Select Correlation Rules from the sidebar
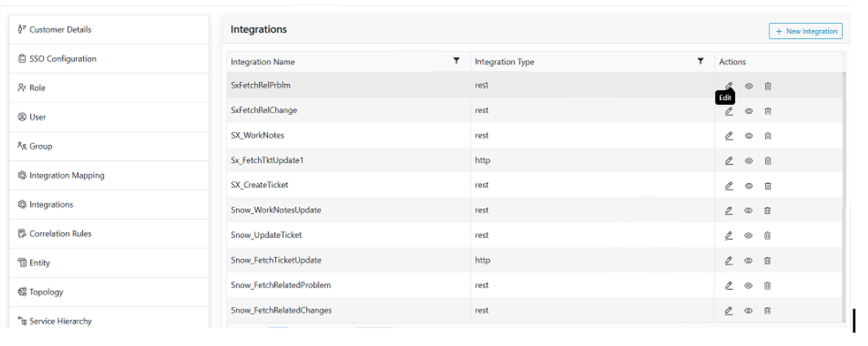The width and height of the screenshot is (868, 346). 60,234
